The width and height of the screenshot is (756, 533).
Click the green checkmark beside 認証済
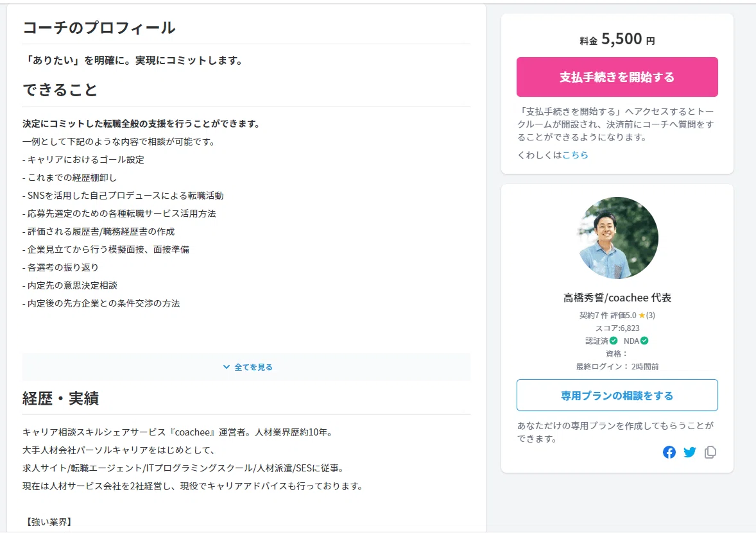click(614, 341)
